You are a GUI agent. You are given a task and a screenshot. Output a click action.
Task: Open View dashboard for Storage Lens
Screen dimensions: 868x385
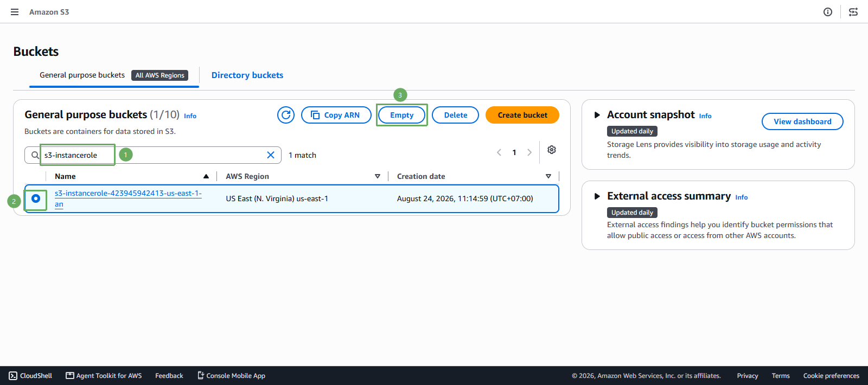pos(802,121)
